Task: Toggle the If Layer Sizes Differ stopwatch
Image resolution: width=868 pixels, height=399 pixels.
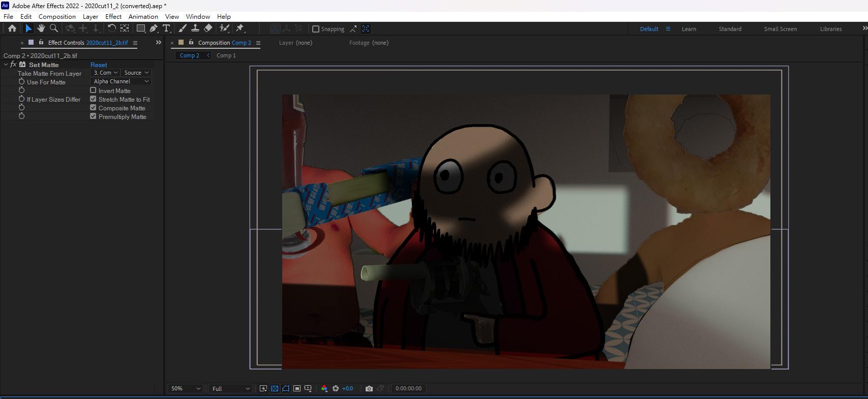Action: point(21,99)
